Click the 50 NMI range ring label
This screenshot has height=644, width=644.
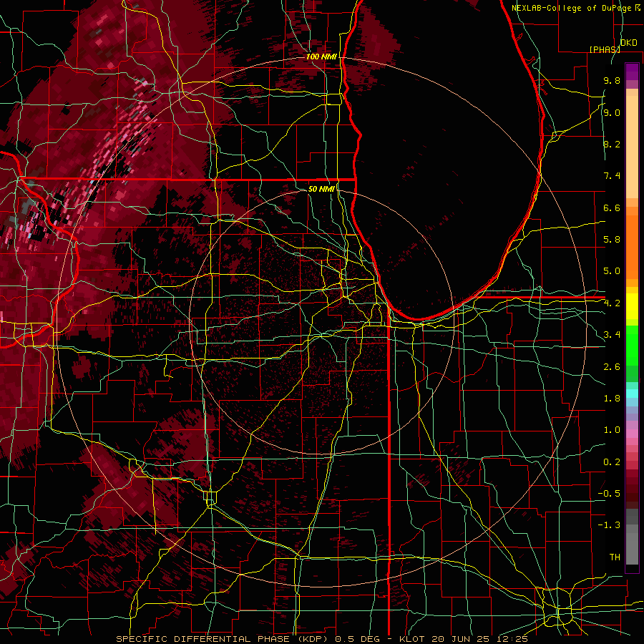coord(321,189)
